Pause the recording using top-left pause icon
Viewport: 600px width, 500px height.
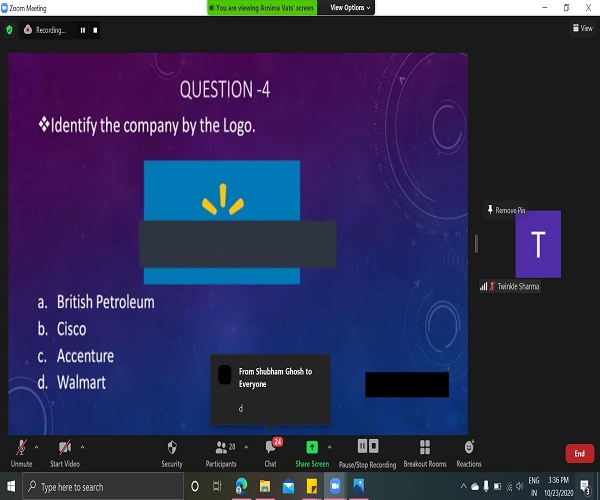pyautogui.click(x=83, y=30)
